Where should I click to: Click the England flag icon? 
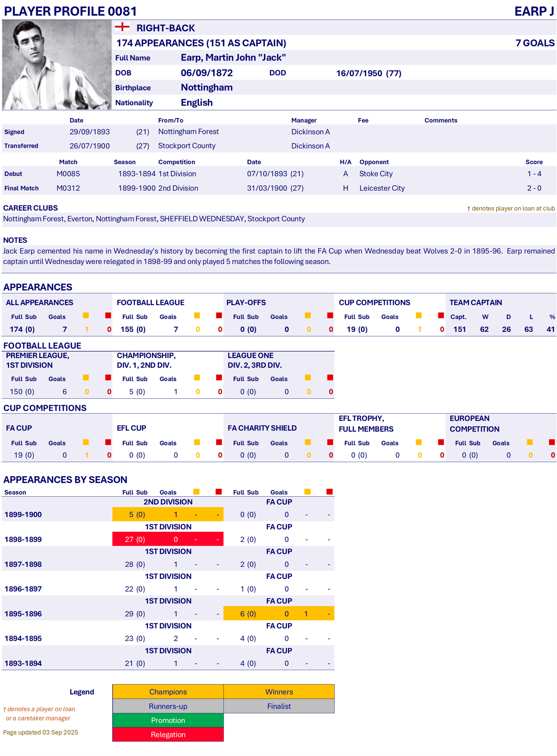click(x=122, y=27)
